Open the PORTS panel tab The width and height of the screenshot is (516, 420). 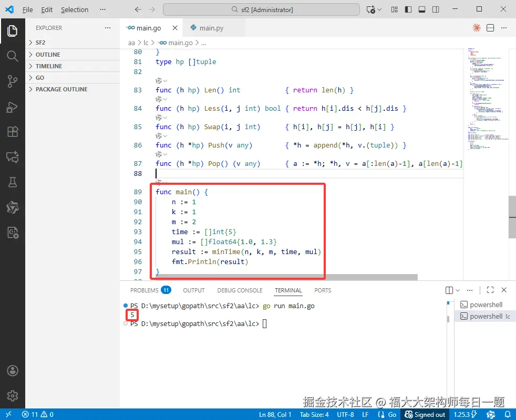(x=323, y=290)
